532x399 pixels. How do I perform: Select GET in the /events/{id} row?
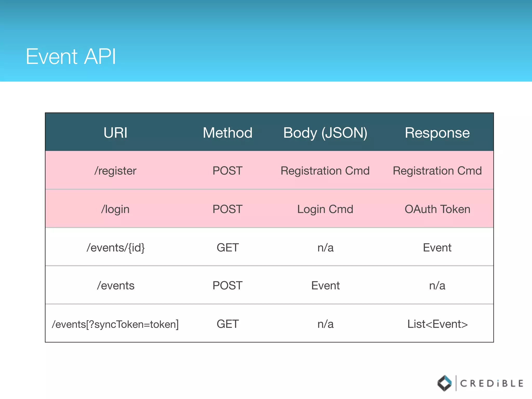228,248
